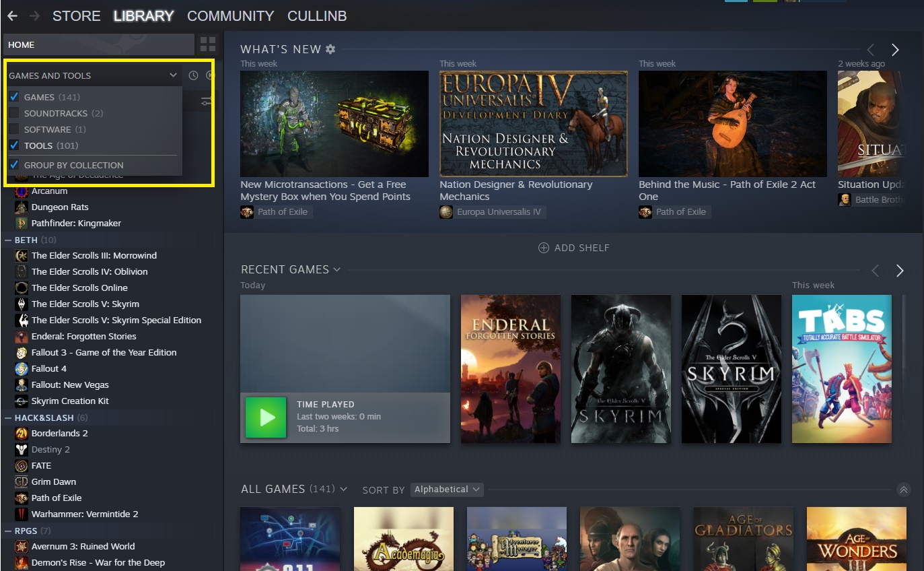
Task: Select The Elder Scrolls IV: Oblivion
Action: pos(90,272)
